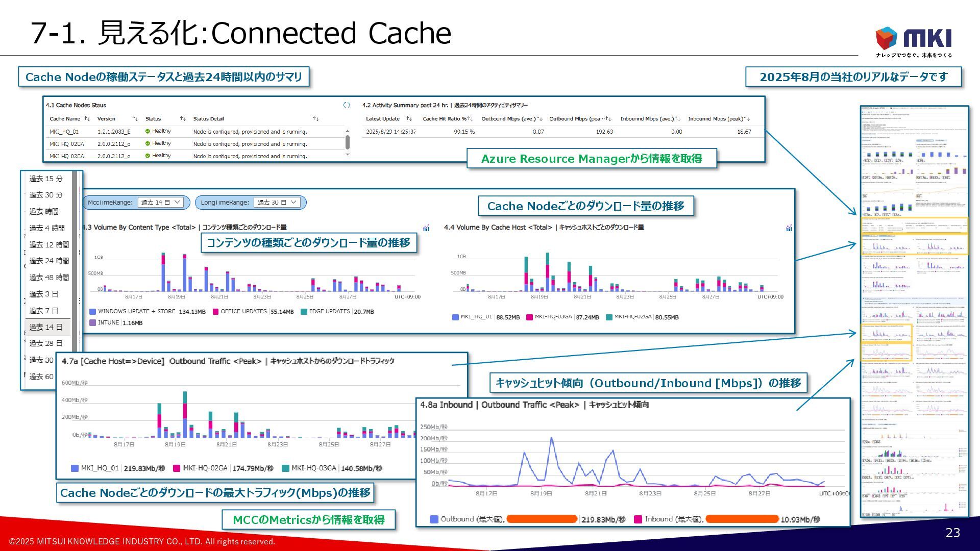
Task: Select 過去 24 時間 in time range list
Action: [48, 261]
